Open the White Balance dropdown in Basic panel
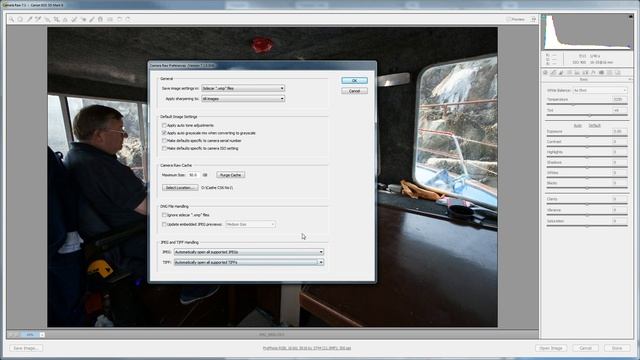Screen dimensions: 640x360 point(600,90)
